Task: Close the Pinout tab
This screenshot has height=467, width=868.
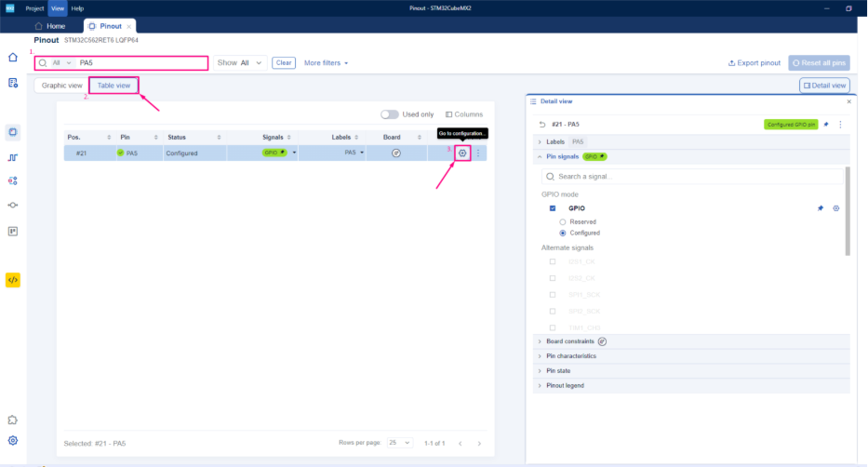Action: [129, 27]
